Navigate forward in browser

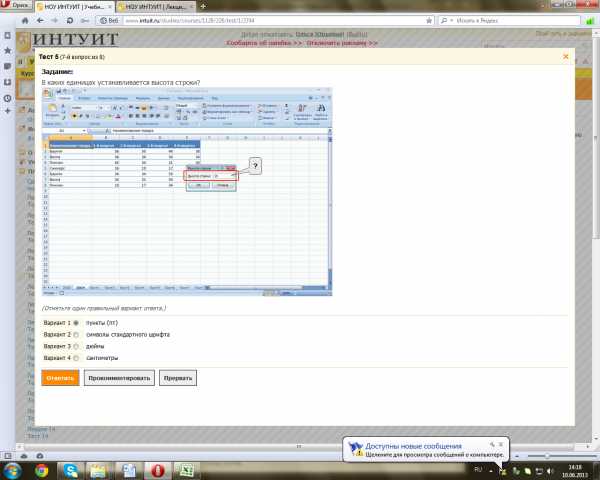coord(55,21)
